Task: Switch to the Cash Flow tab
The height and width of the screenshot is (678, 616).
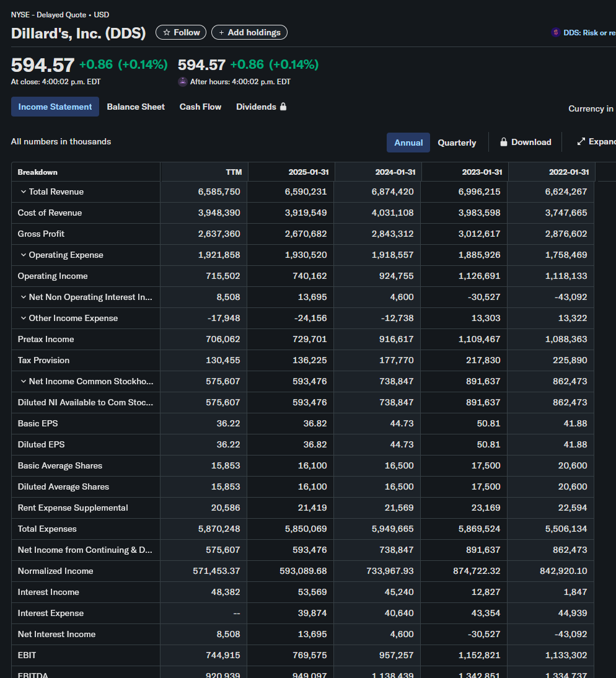Action: click(200, 107)
